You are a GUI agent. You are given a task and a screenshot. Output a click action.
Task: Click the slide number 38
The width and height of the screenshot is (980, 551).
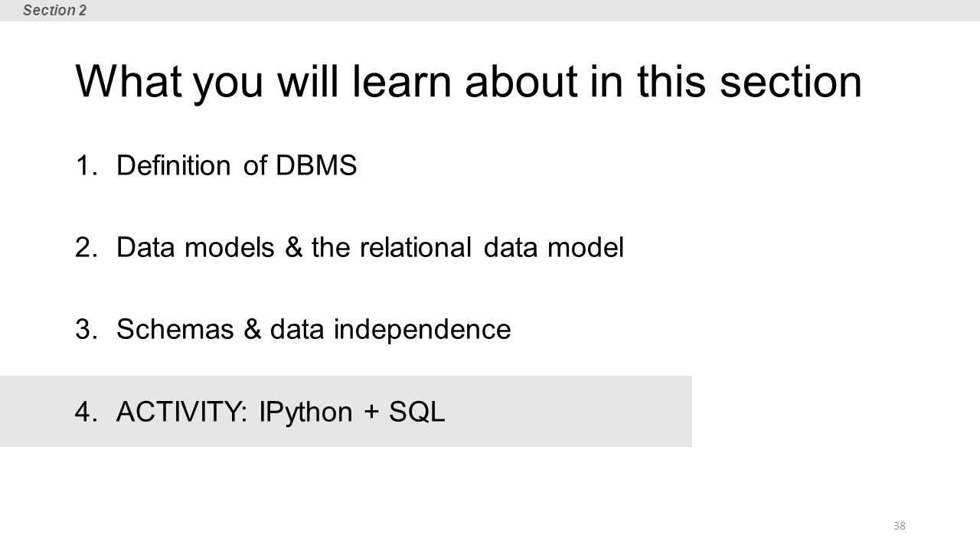[x=900, y=526]
